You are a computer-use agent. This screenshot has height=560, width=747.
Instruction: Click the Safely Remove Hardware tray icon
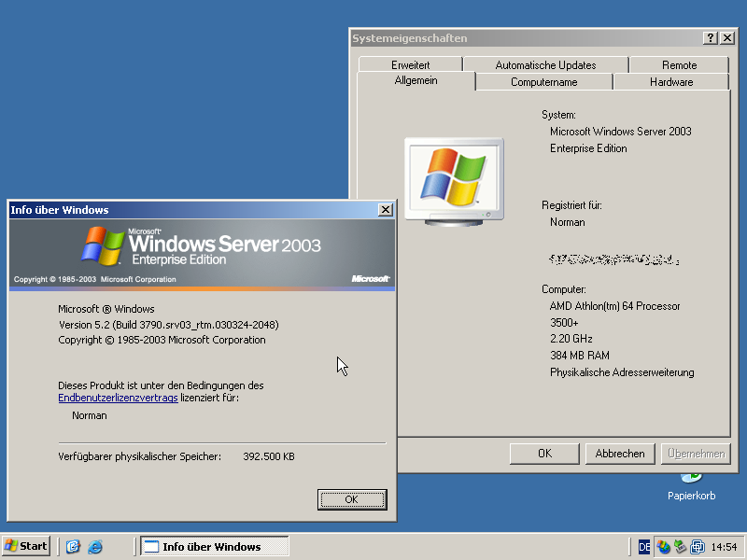click(680, 547)
